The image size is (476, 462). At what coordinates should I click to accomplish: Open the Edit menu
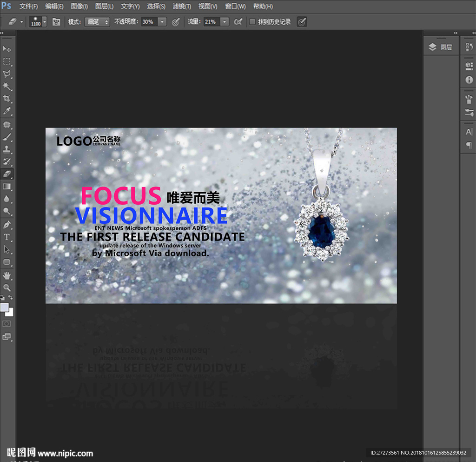pos(54,7)
